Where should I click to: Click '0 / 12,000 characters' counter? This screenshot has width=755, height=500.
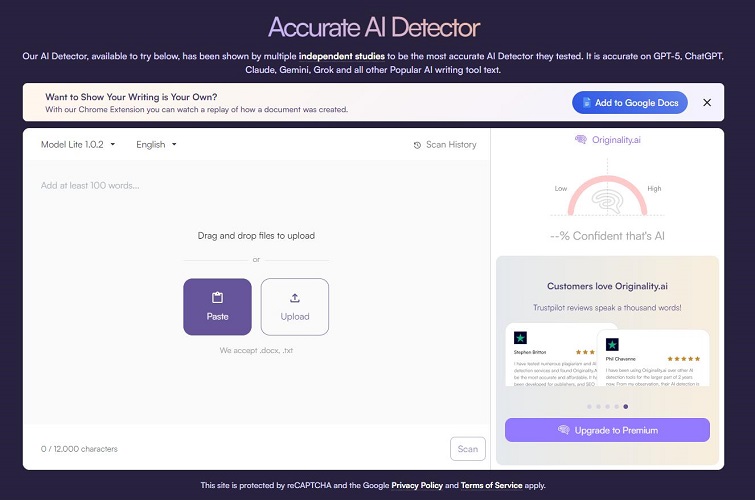coord(79,449)
